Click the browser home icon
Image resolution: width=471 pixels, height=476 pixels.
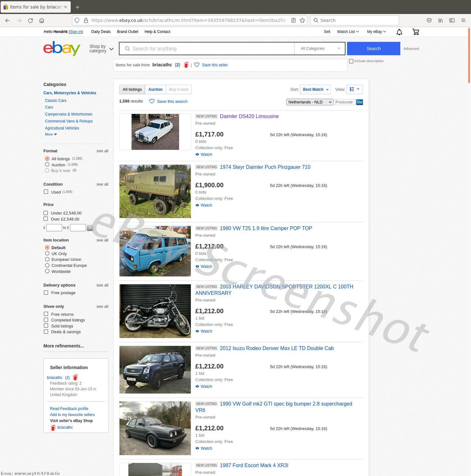tap(42, 20)
